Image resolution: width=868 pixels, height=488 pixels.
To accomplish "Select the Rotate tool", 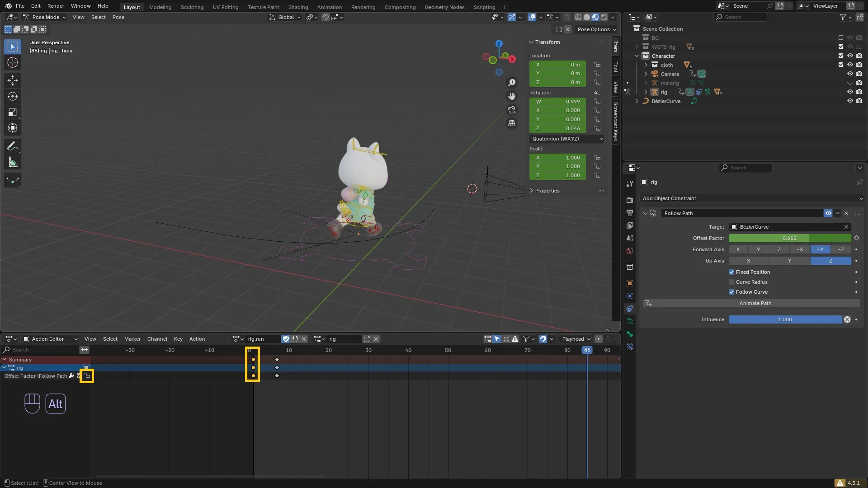I will (x=13, y=96).
